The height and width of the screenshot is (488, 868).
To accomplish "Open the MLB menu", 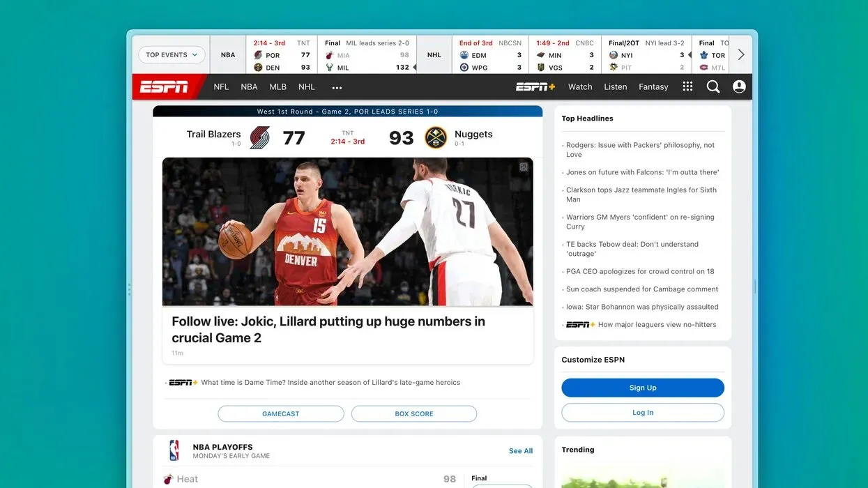I will point(278,87).
